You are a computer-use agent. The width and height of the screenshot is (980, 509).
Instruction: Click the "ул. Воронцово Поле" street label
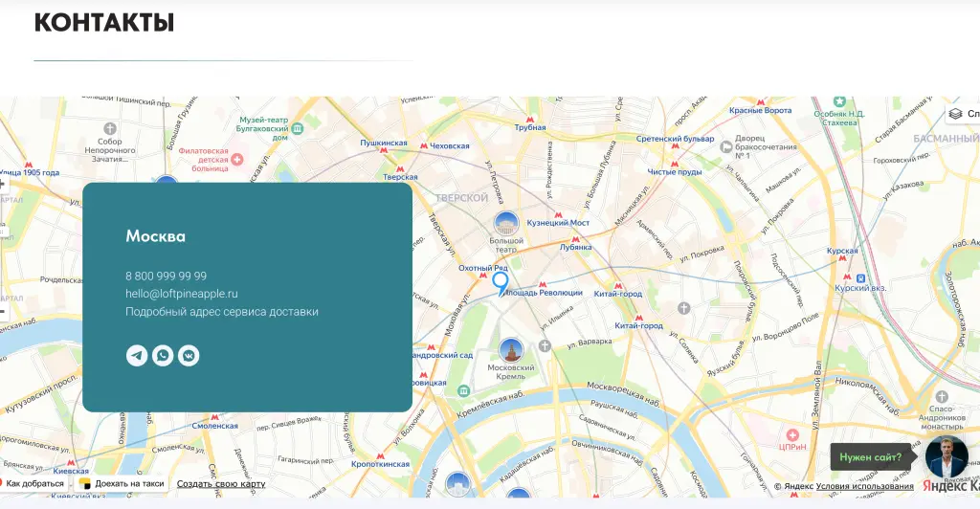tap(785, 327)
